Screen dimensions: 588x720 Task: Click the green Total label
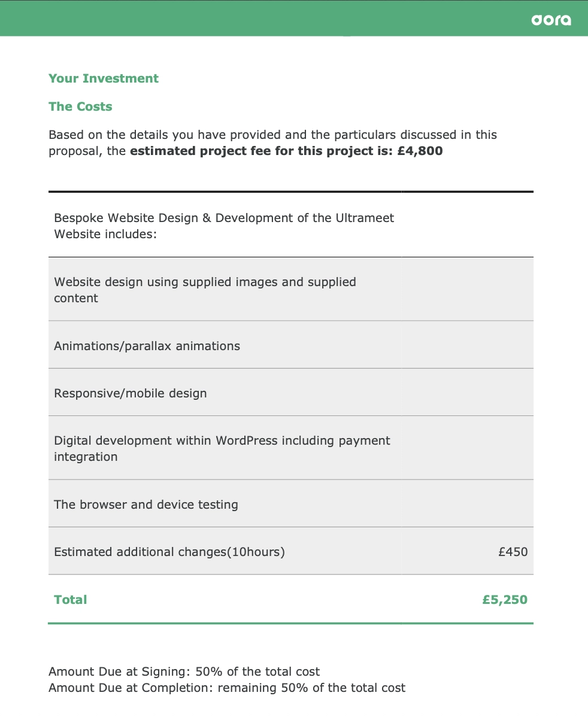71,600
